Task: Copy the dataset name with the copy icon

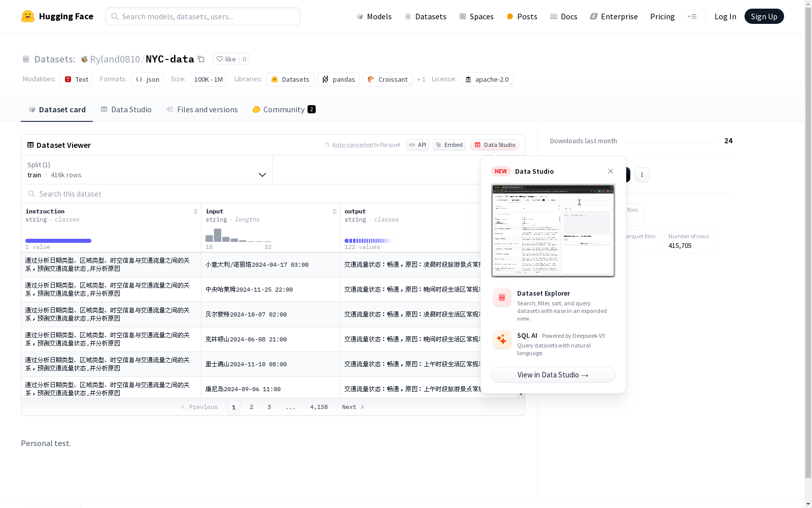Action: (x=201, y=59)
